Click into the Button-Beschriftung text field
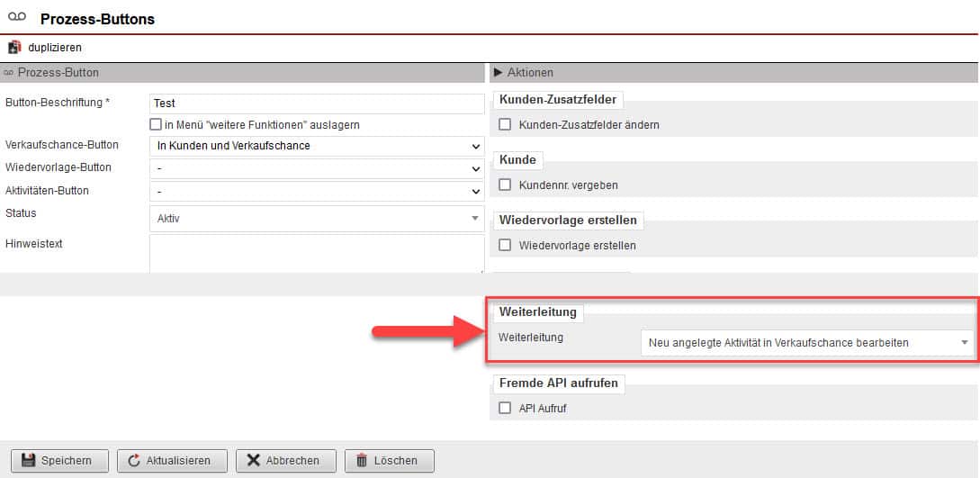980x478 pixels. (x=317, y=104)
